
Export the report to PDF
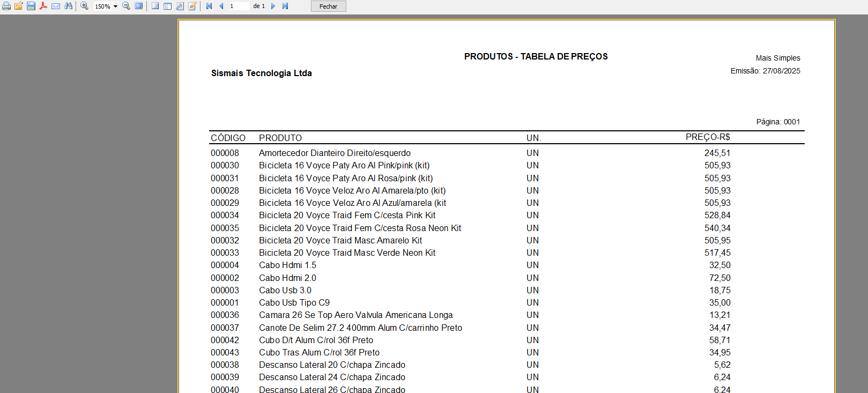43,6
